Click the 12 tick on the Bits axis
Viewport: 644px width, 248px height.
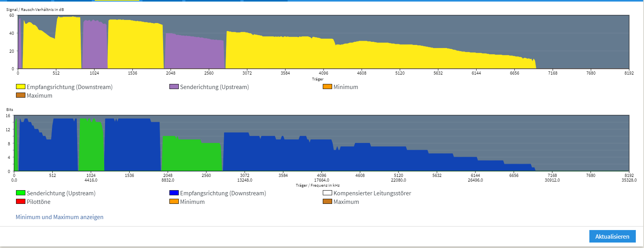click(8, 130)
